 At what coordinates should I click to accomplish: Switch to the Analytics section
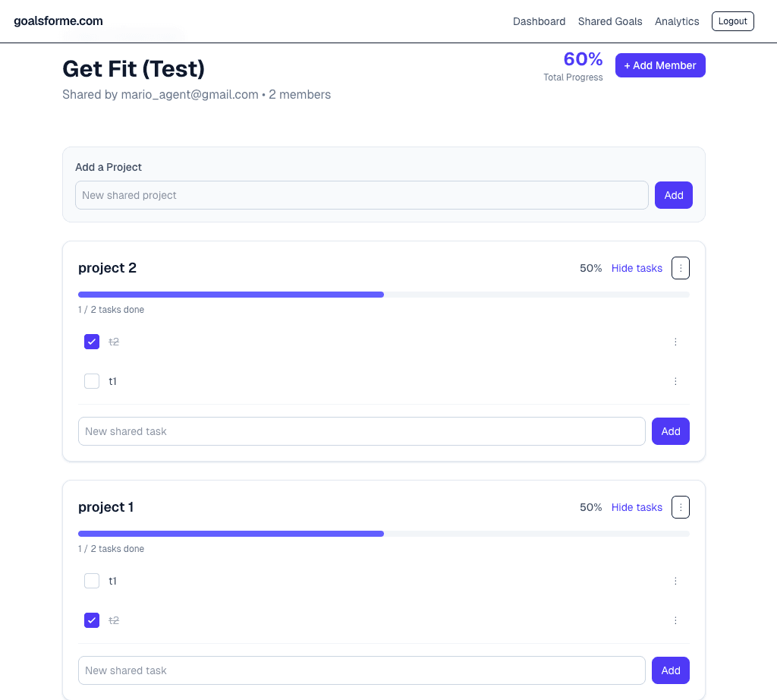(677, 21)
